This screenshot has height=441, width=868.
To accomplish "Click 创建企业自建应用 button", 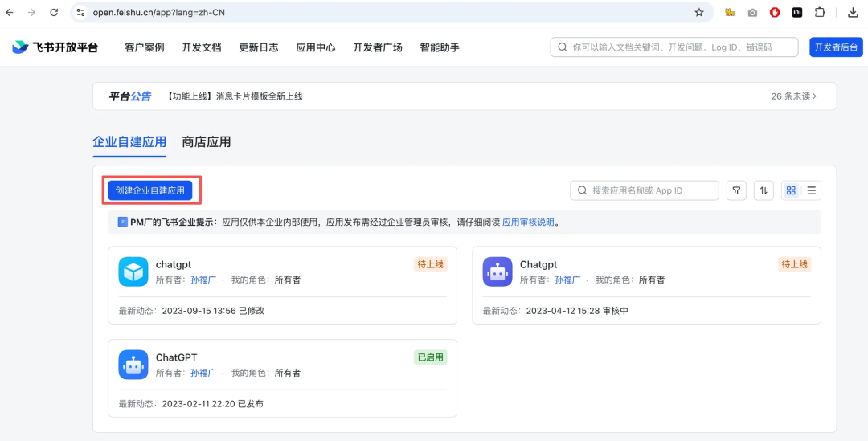I will click(x=150, y=190).
